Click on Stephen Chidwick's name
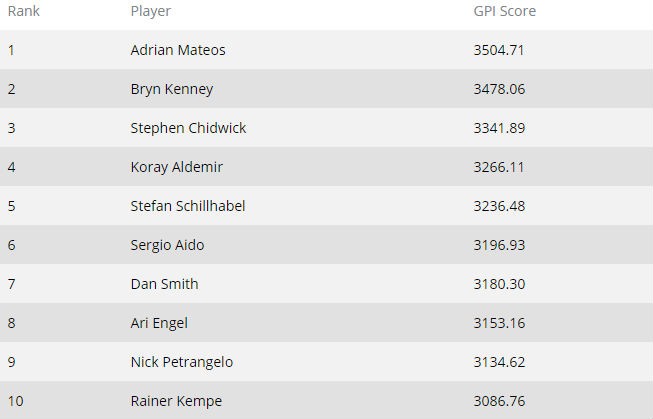 tap(188, 128)
